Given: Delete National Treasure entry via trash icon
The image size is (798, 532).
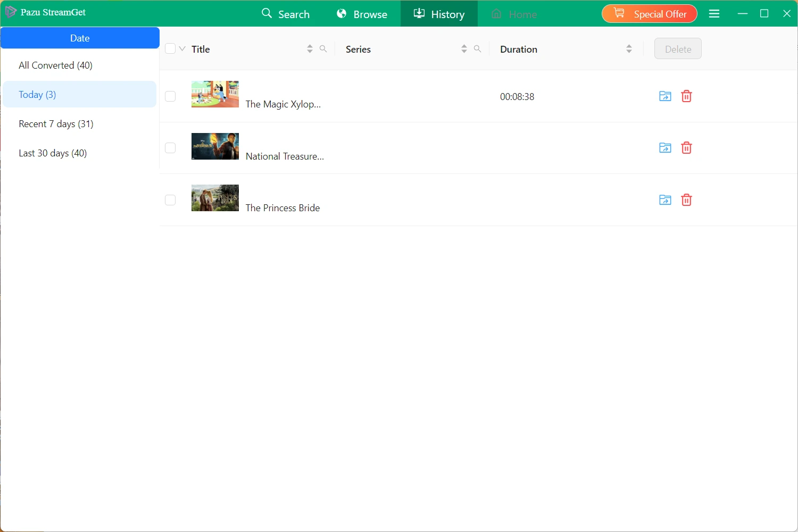Looking at the screenshot, I should tap(687, 148).
